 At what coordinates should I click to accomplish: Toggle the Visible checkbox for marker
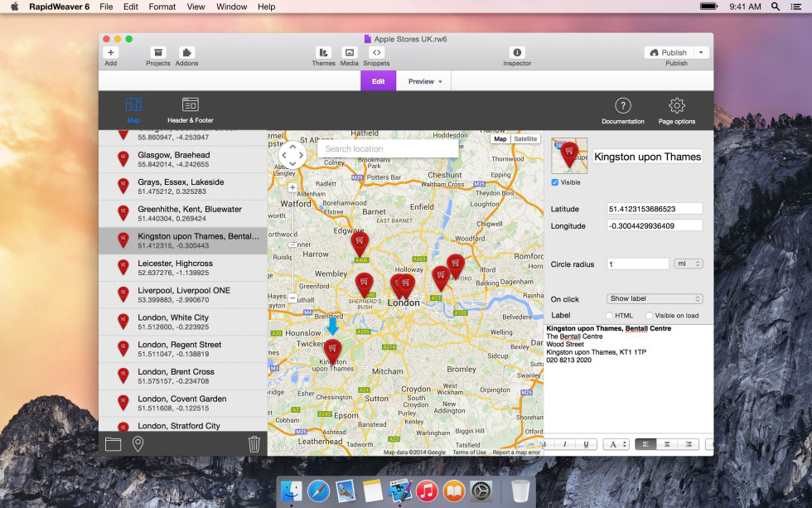[554, 182]
